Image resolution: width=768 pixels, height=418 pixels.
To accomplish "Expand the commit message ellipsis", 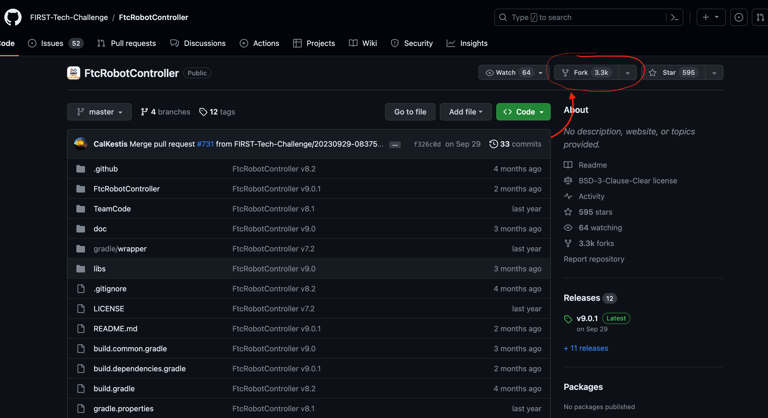I will tap(395, 145).
